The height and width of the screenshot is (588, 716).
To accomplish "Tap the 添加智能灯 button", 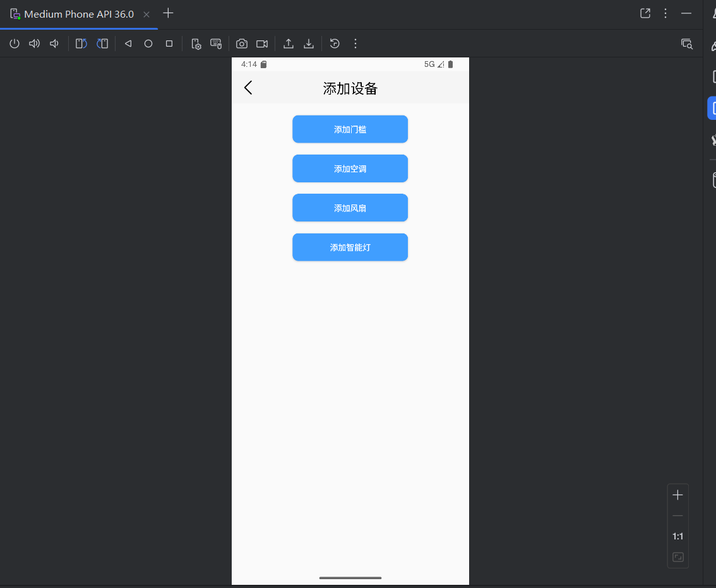I will coord(350,247).
